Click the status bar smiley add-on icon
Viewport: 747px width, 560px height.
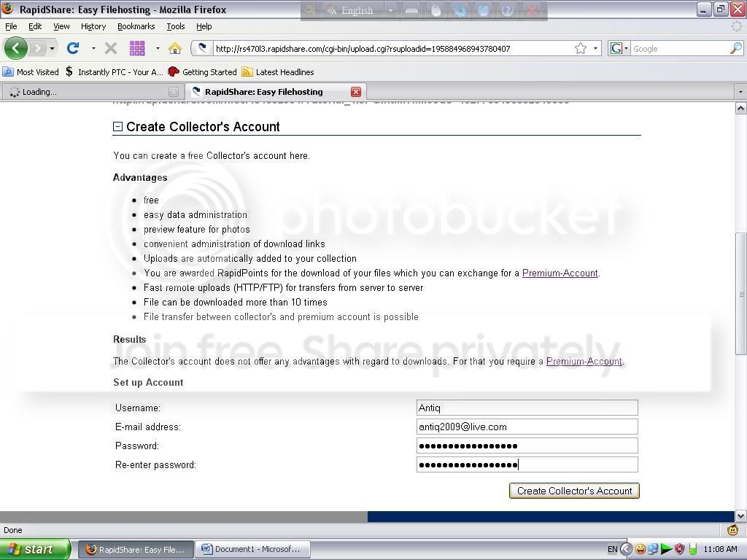click(732, 530)
